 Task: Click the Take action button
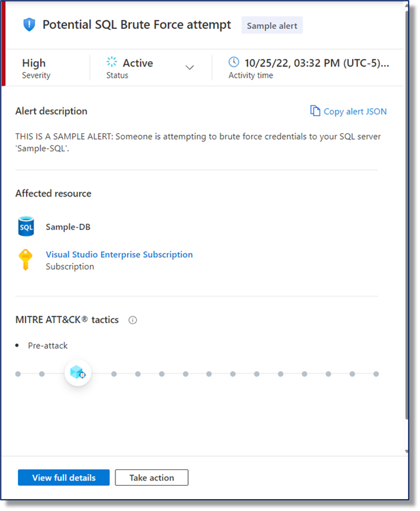(151, 477)
